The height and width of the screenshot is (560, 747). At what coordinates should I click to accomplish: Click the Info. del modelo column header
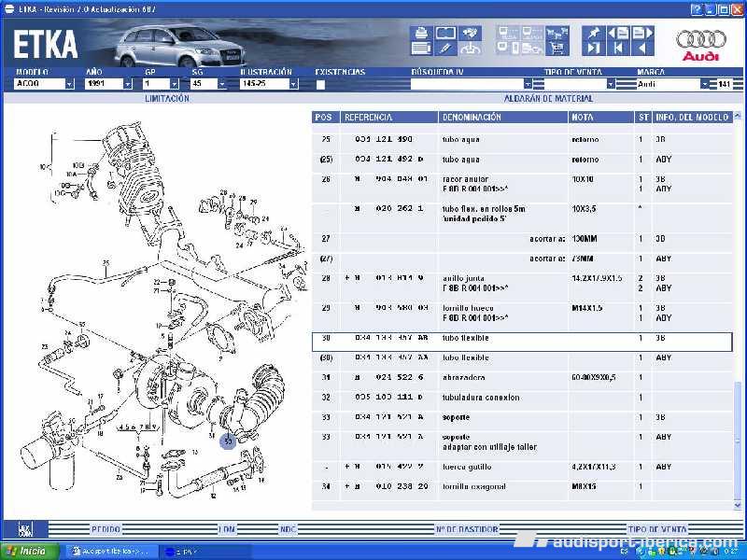692,118
